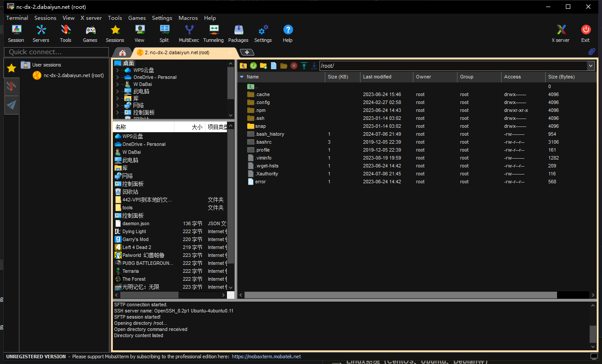Viewport: 602px width, 364px height.
Task: Click the Quick connect search field
Action: coord(56,52)
